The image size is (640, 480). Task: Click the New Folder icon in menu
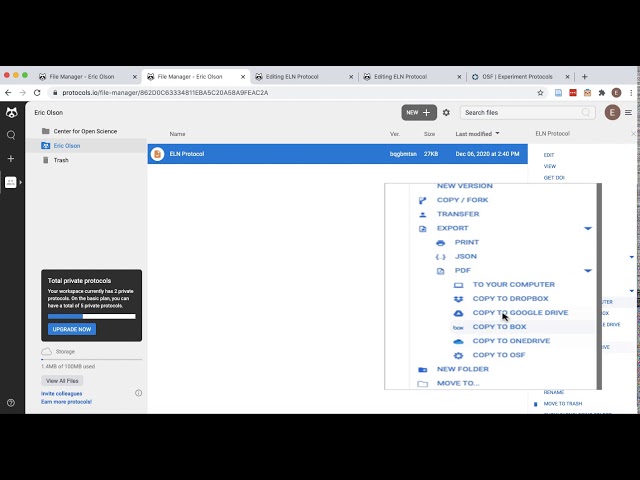[x=422, y=369]
